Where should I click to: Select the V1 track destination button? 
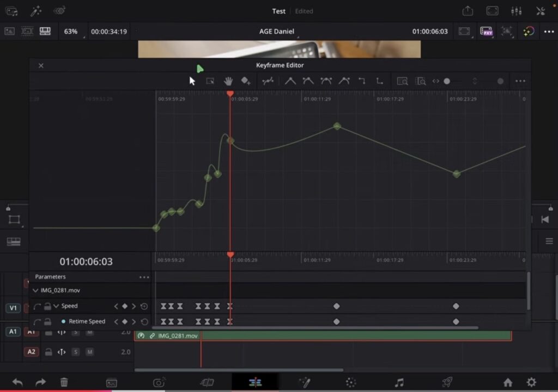(x=13, y=308)
